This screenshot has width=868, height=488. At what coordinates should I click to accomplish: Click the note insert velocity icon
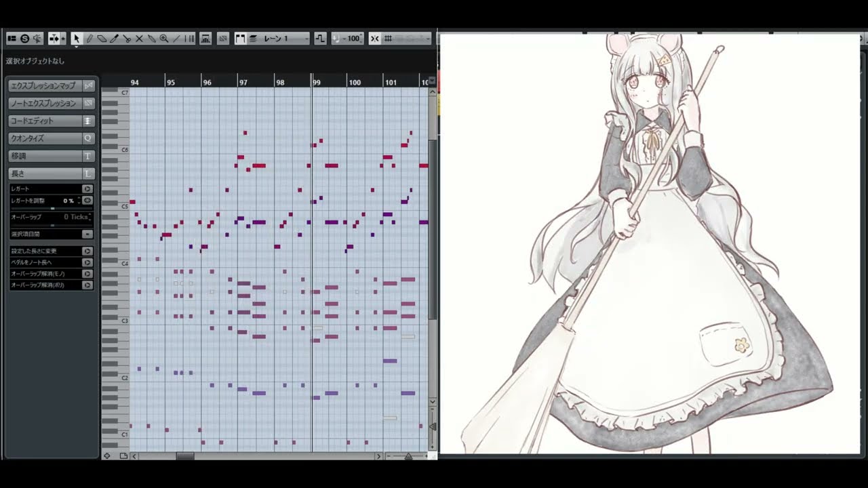pos(336,39)
